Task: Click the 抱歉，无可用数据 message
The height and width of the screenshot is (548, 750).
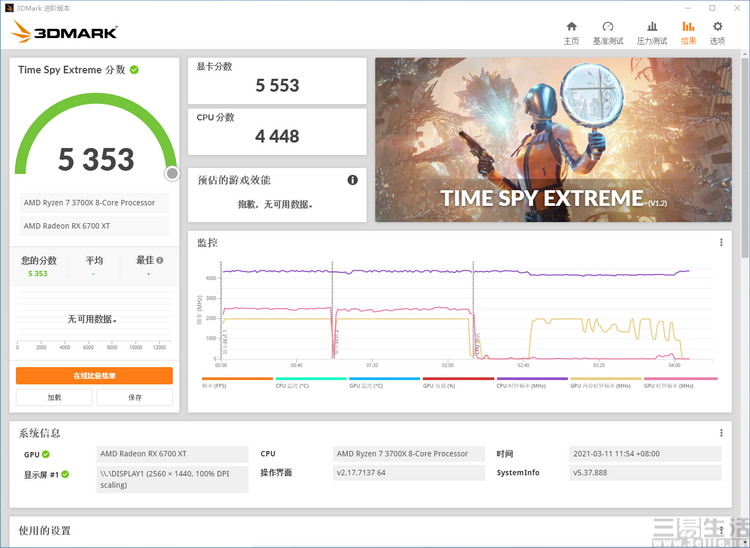Action: pyautogui.click(x=276, y=205)
